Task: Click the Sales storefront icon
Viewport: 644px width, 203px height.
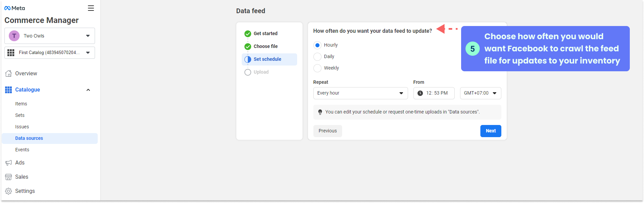Action: point(8,177)
